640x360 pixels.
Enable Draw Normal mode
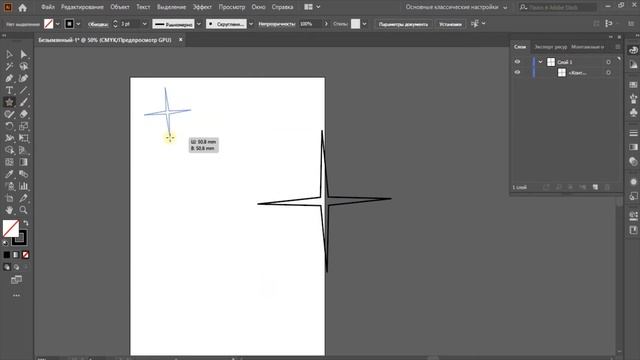(x=7, y=267)
